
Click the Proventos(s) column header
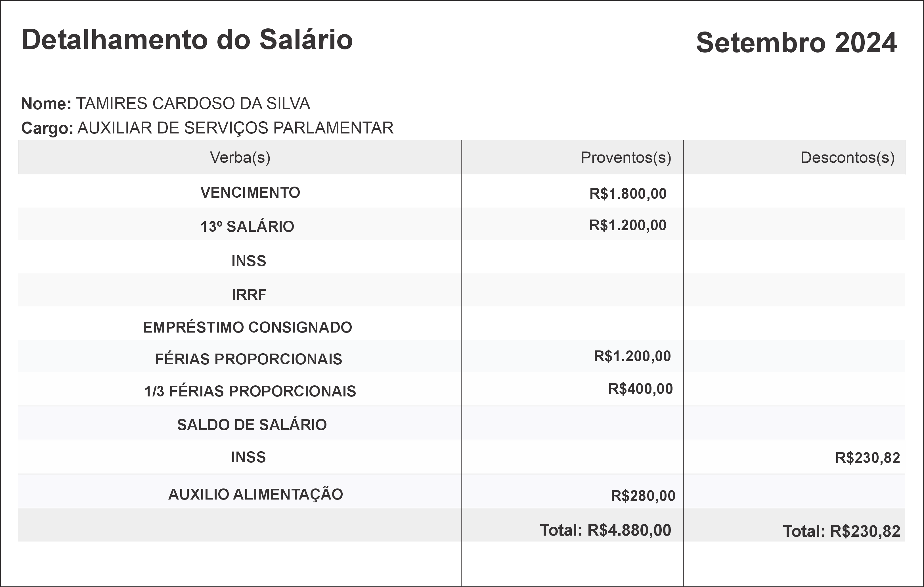click(x=625, y=157)
